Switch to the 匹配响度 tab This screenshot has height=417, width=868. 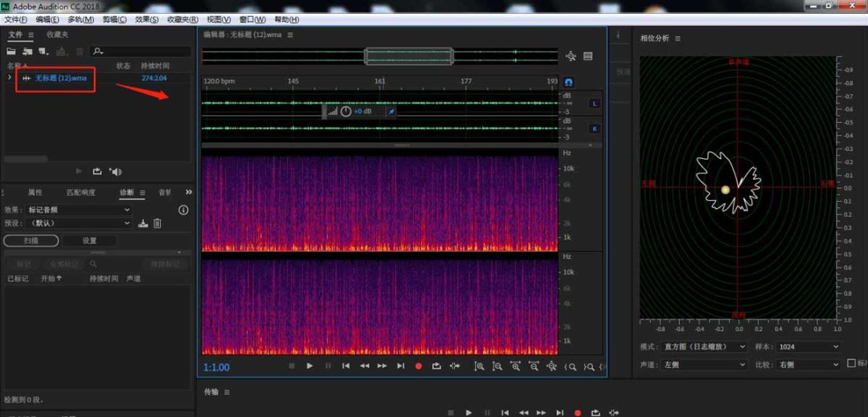tap(80, 193)
